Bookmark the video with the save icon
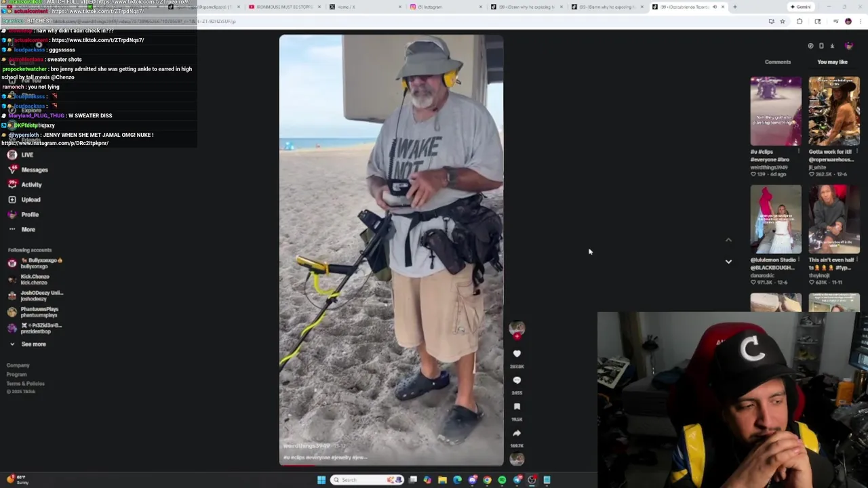 pos(517,407)
